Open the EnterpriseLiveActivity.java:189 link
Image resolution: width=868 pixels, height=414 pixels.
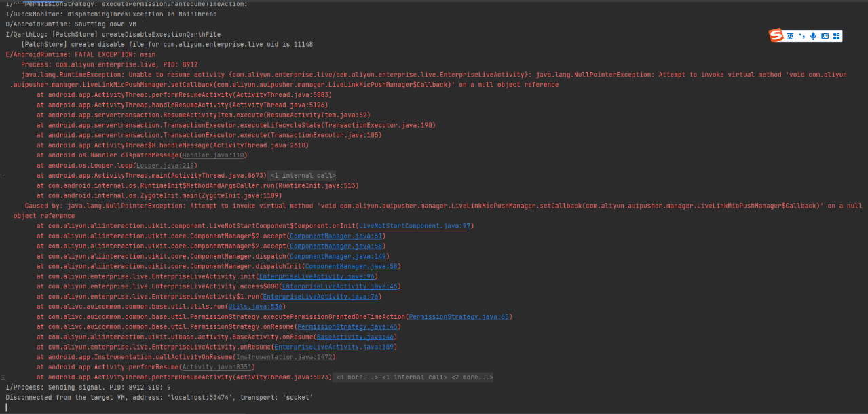pos(333,347)
